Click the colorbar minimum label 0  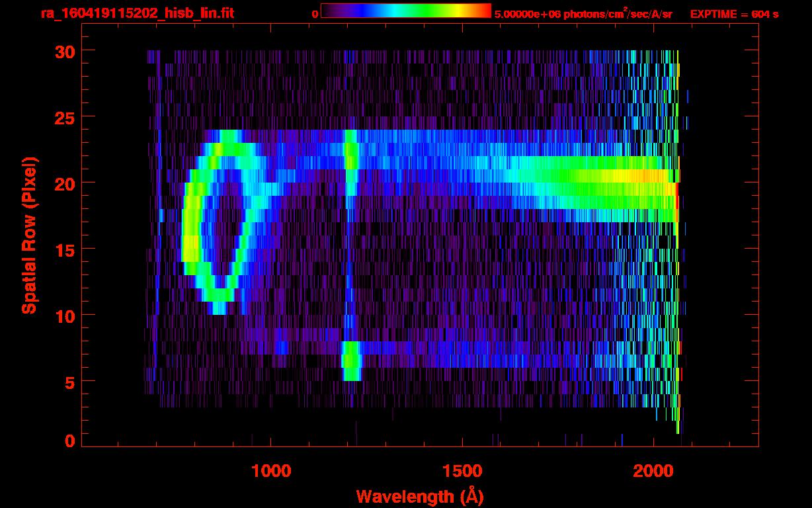pyautogui.click(x=315, y=14)
